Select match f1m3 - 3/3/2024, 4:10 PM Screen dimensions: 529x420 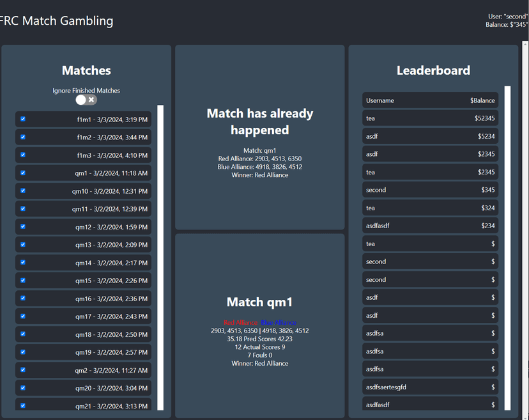[x=83, y=155]
